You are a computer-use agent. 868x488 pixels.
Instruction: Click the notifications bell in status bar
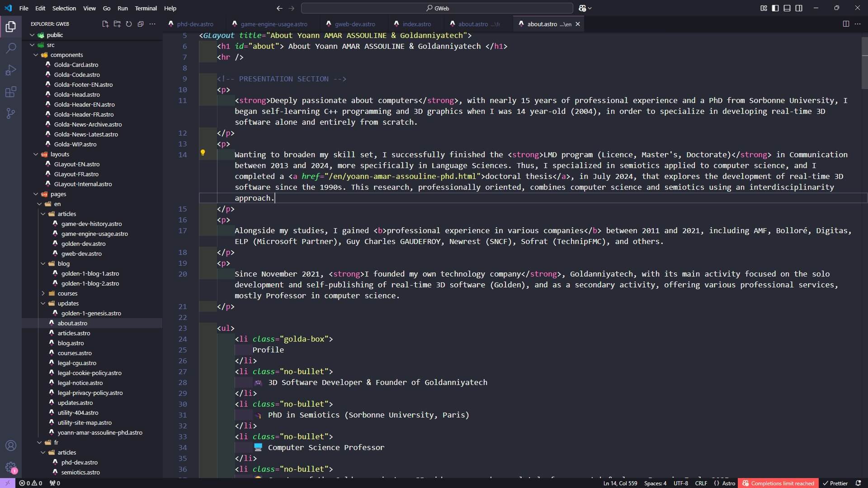[858, 483]
